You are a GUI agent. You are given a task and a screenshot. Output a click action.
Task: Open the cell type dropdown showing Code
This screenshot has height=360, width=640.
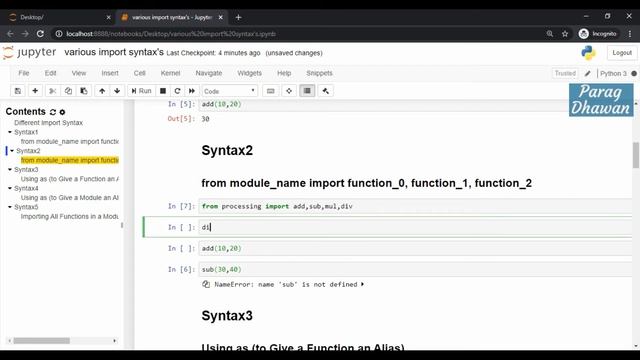click(230, 91)
